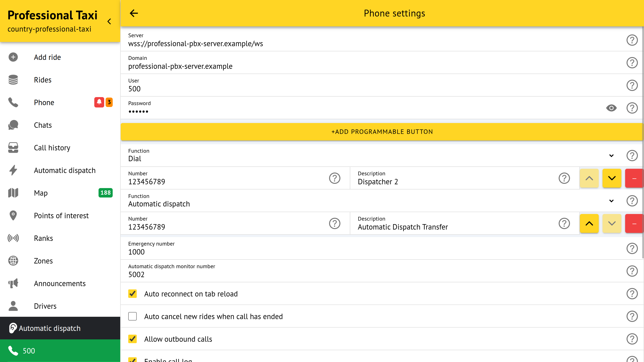The image size is (644, 362).
Task: Toggle Allow outbound calls checkbox
Action: click(x=132, y=339)
